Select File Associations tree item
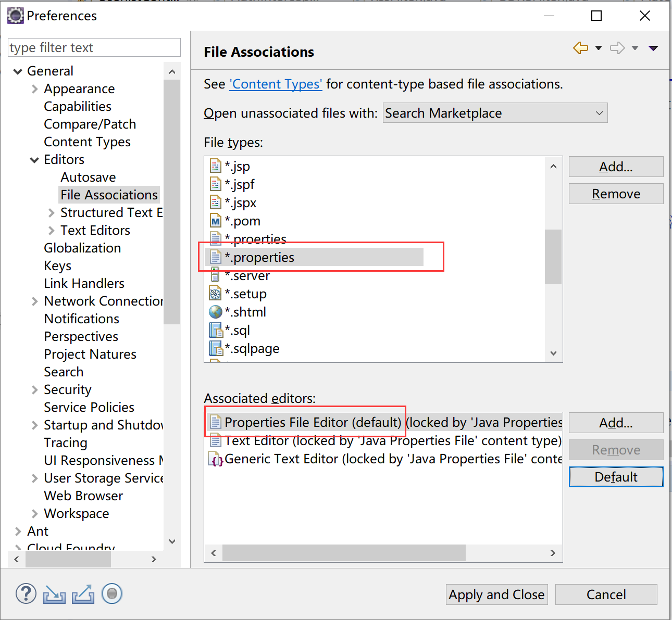Viewport: 672px width, 620px height. tap(109, 195)
